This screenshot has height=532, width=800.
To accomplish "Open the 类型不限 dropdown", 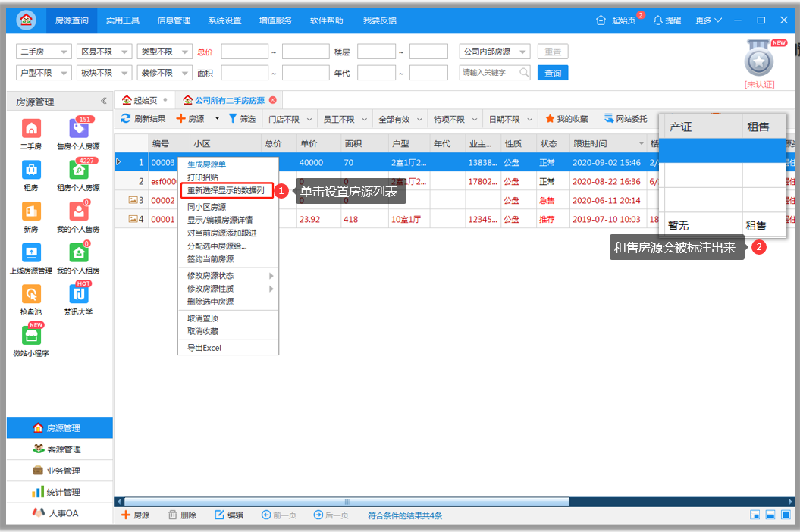I will point(165,52).
